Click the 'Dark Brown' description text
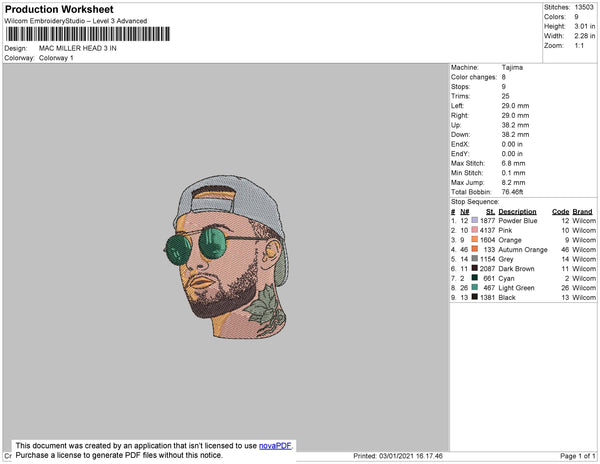600x464 pixels. pyautogui.click(x=516, y=269)
